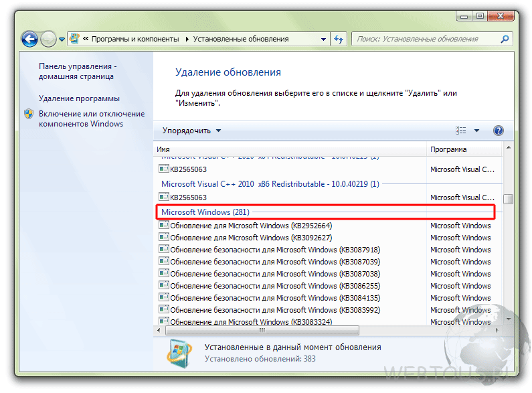The width and height of the screenshot is (532, 393).
Task: Click the icon next to KB3087038
Action: [x=164, y=273]
